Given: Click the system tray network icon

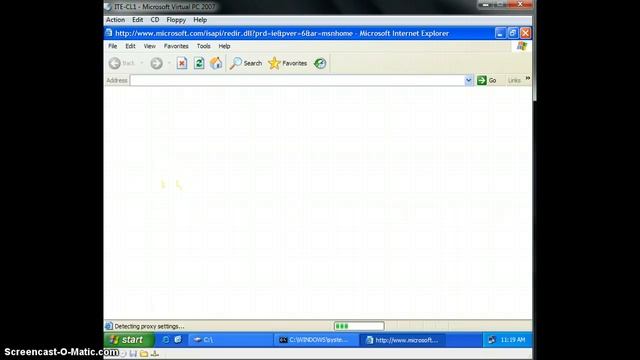Looking at the screenshot, I should click(x=492, y=340).
